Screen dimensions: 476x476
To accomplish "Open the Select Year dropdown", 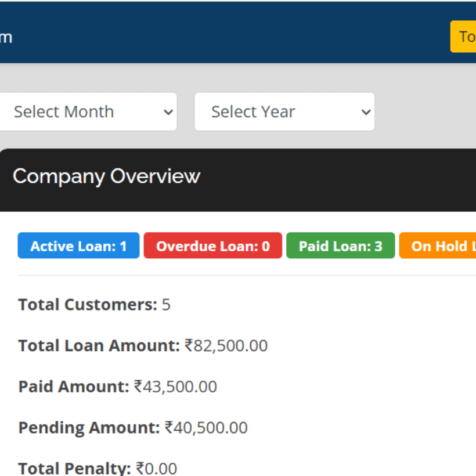I will click(x=284, y=111).
